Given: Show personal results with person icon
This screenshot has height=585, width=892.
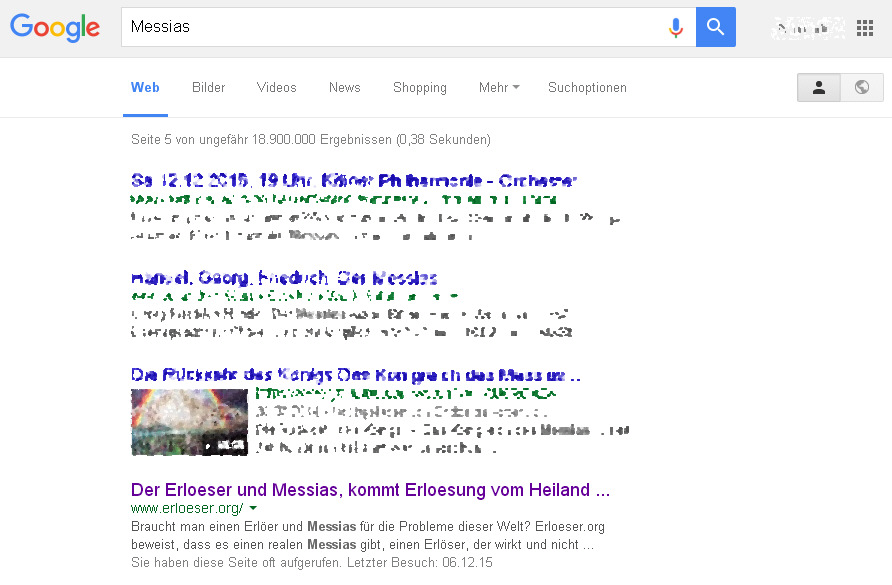Looking at the screenshot, I should [819, 88].
